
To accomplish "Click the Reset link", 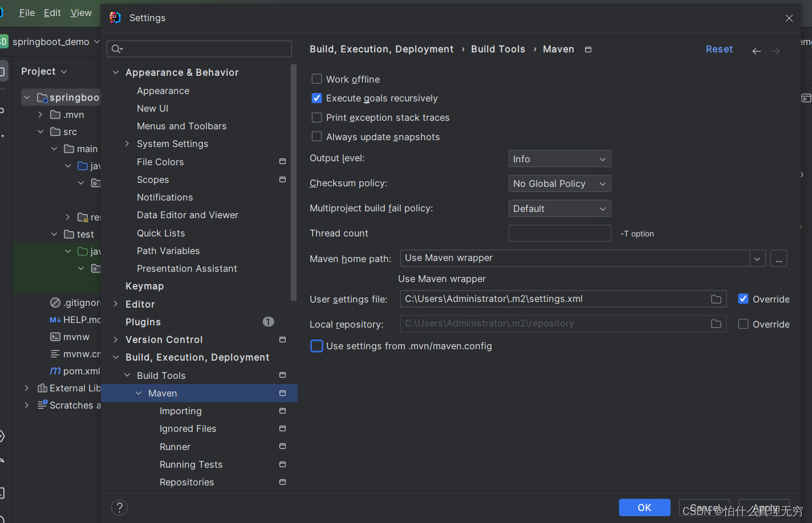I will (x=719, y=49).
